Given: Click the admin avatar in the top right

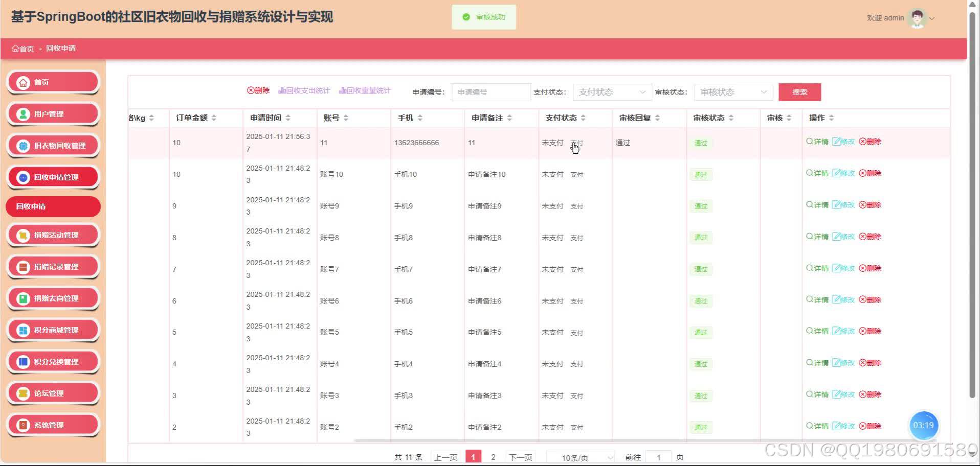Looking at the screenshot, I should click(917, 17).
